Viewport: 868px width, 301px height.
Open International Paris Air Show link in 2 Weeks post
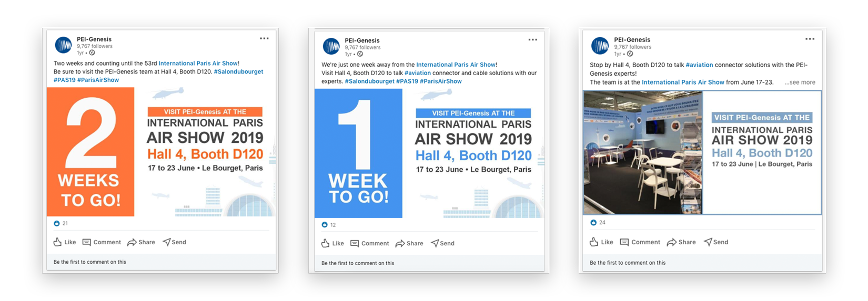pyautogui.click(x=198, y=63)
